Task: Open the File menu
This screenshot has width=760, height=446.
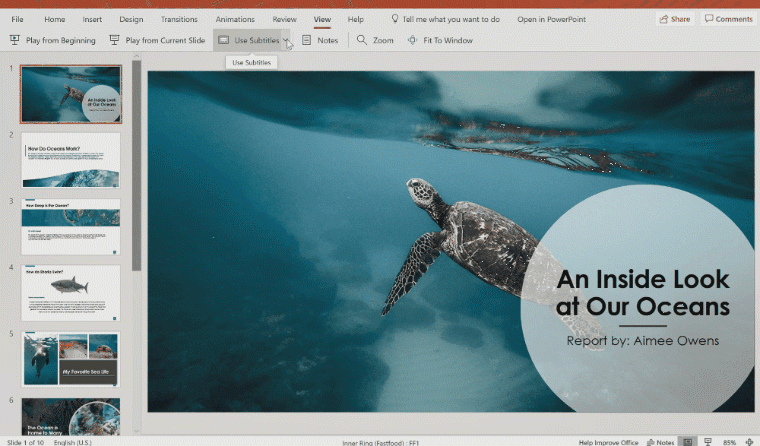Action: 17,19
